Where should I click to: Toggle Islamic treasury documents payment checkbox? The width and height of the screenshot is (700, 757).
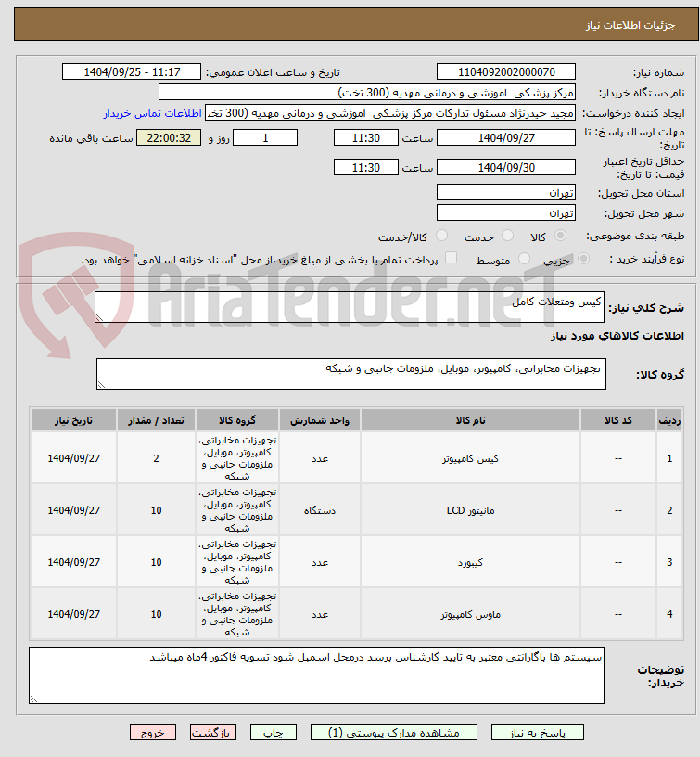[x=452, y=258]
